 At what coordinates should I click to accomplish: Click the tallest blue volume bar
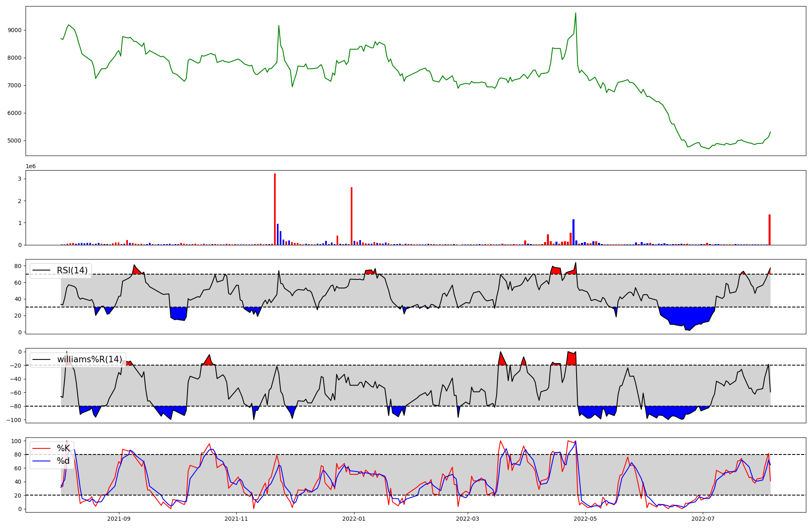coord(573,232)
